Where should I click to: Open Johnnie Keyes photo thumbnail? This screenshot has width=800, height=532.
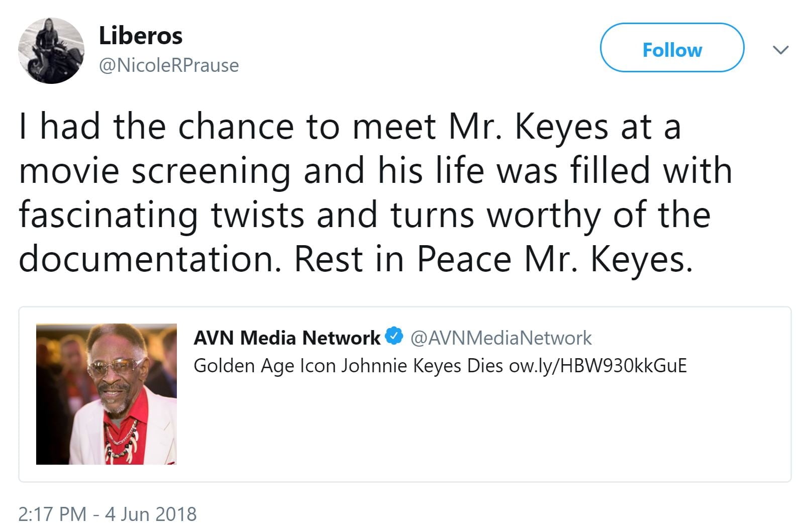(x=107, y=394)
